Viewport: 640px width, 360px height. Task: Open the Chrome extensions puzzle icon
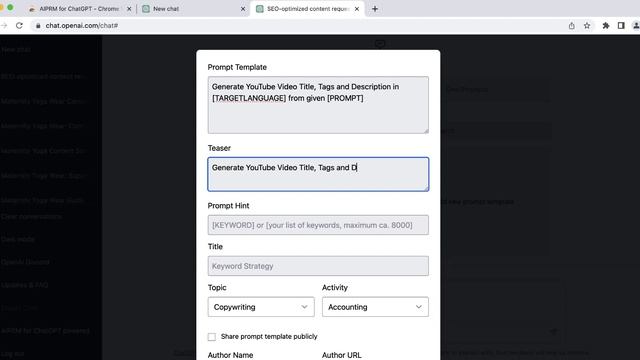(606, 25)
